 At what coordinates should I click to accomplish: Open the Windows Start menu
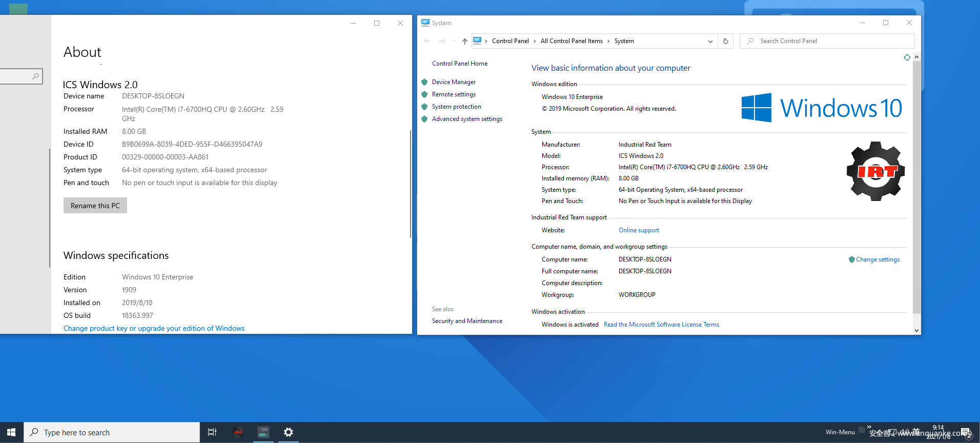click(11, 432)
